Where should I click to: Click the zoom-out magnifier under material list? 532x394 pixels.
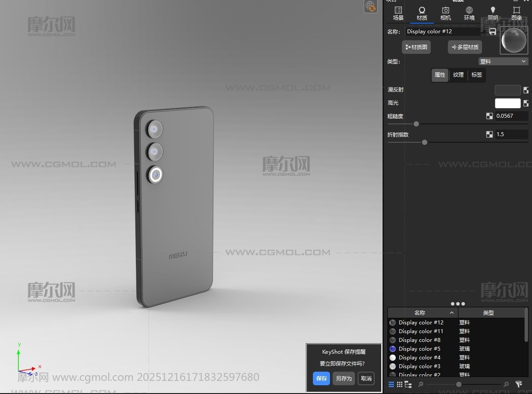pos(421,384)
